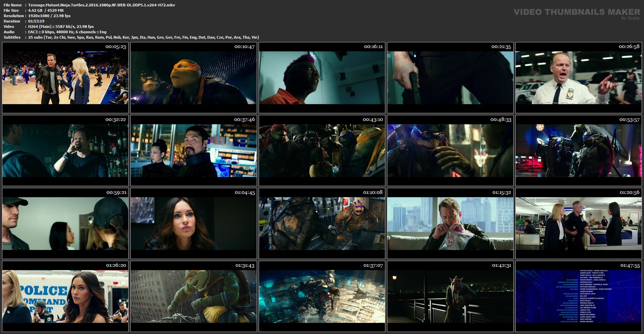Image resolution: width=644 pixels, height=334 pixels.
Task: Choose the frame timed 01:31:43
Action: [194, 296]
